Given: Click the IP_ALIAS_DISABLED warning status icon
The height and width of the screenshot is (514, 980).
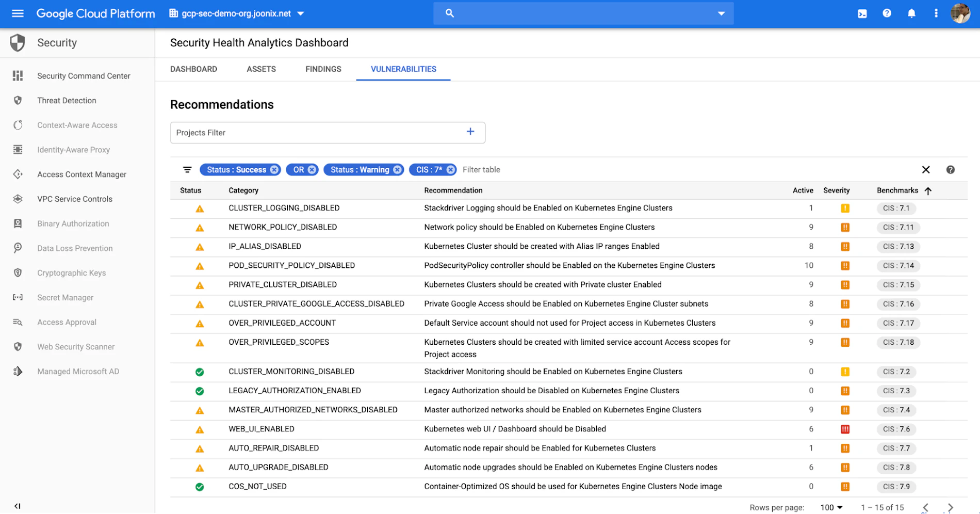Looking at the screenshot, I should point(200,247).
